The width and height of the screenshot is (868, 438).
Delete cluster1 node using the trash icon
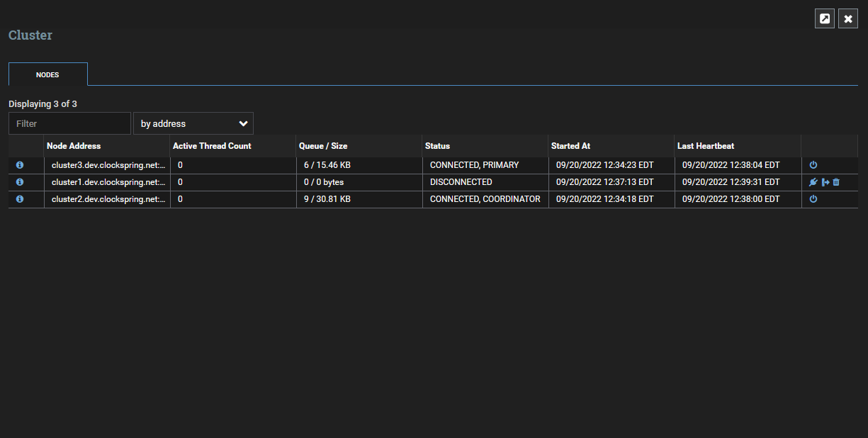[x=837, y=182]
